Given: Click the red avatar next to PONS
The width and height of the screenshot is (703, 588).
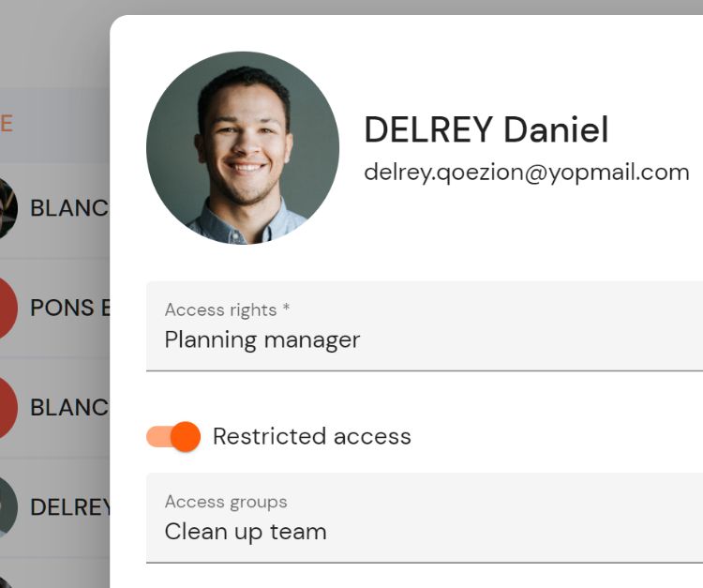Looking at the screenshot, I should (7, 308).
